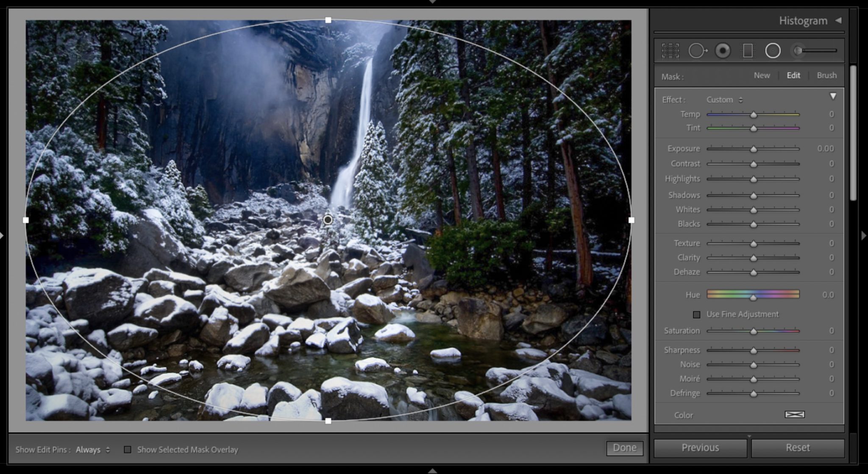Select the Radial Filter tool

[773, 50]
